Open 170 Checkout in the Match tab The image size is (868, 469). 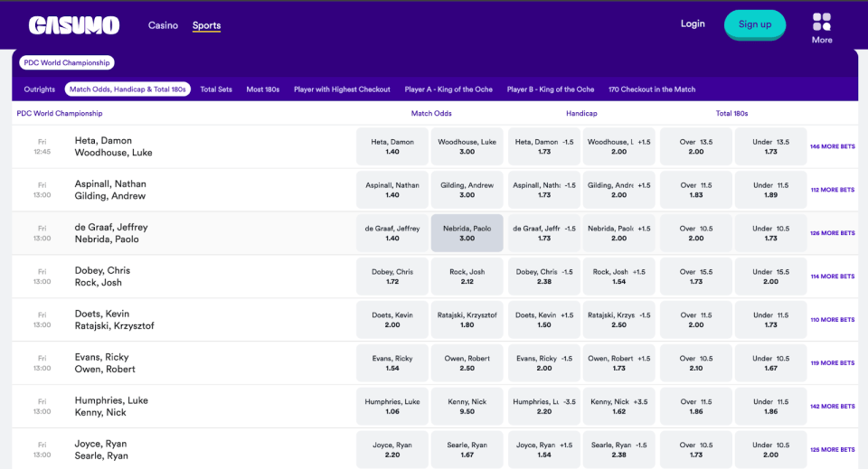[652, 89]
